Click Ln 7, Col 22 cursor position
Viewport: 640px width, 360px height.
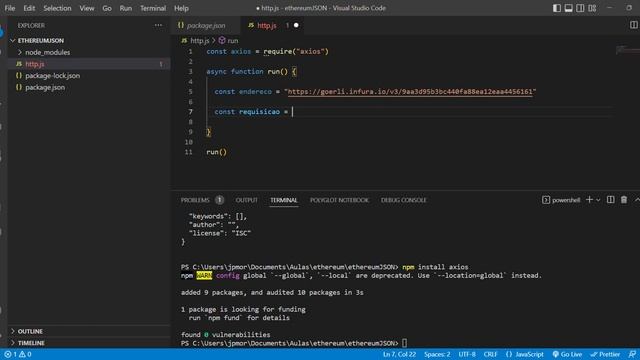click(399, 354)
